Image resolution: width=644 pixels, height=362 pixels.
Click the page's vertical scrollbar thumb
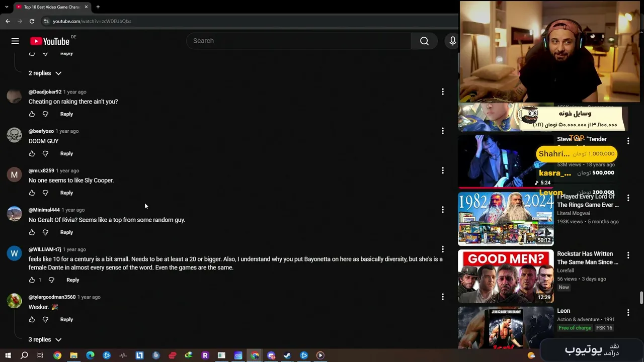pyautogui.click(x=641, y=298)
